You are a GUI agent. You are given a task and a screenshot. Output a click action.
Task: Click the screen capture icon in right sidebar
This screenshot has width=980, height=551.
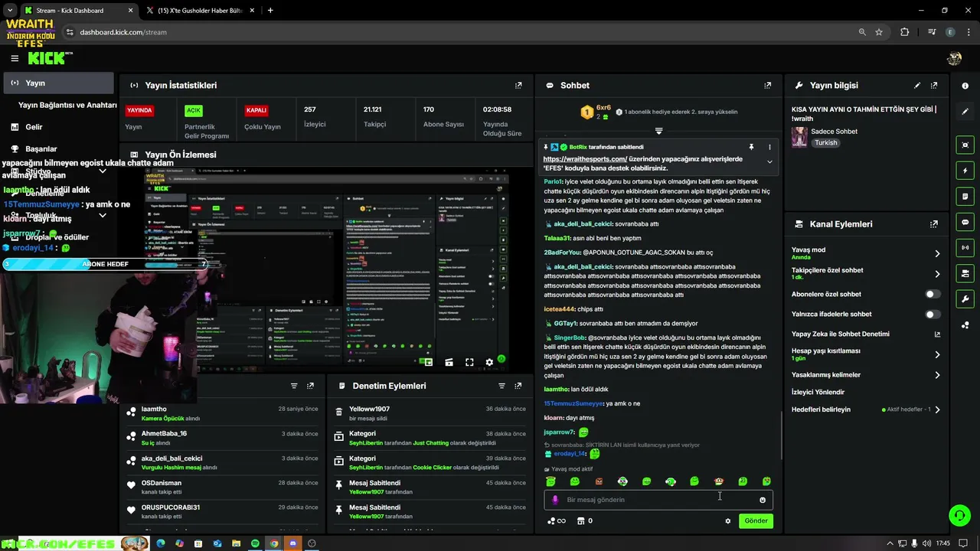tap(965, 145)
